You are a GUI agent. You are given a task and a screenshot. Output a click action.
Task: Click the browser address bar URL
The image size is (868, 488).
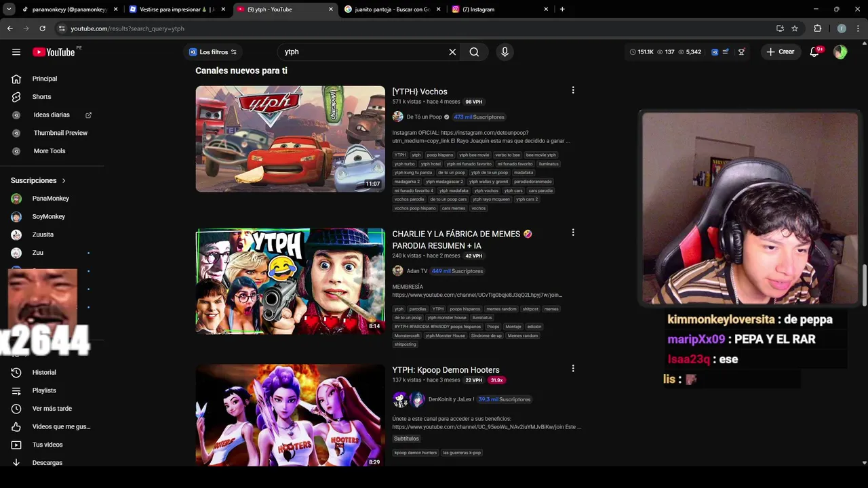(x=127, y=28)
